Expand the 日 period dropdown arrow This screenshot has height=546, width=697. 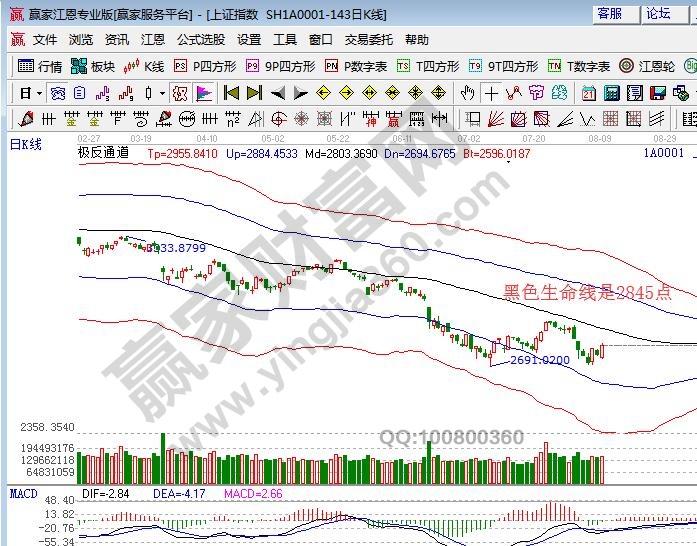coord(39,93)
